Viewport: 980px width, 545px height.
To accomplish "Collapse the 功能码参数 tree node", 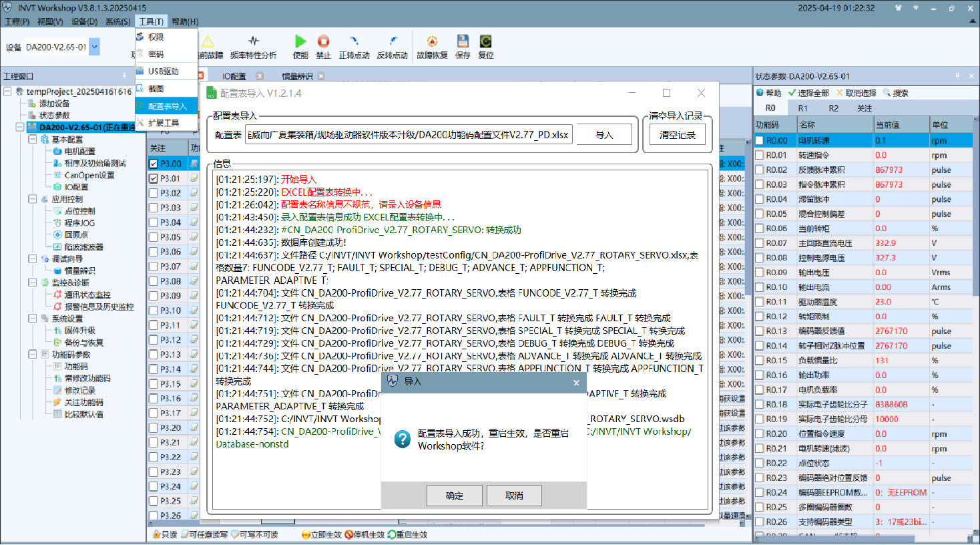I will pyautogui.click(x=32, y=355).
